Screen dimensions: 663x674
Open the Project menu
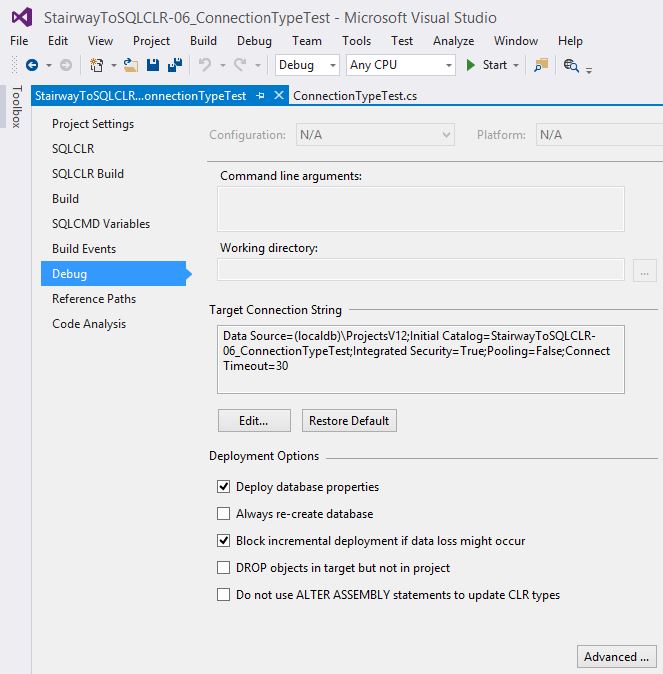(151, 41)
